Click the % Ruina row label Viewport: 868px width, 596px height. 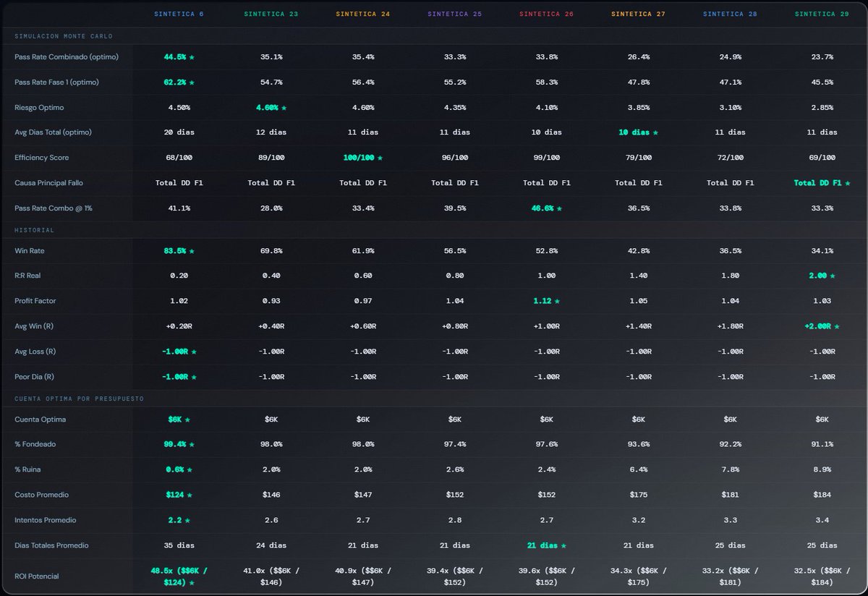pos(27,469)
